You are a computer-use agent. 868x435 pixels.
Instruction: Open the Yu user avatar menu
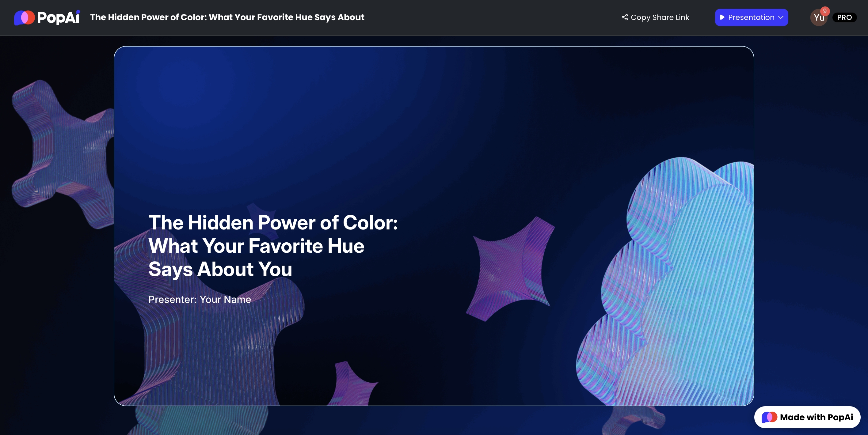pos(819,17)
